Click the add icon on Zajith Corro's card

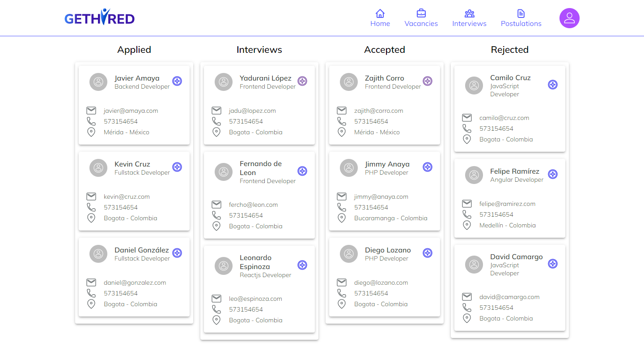[428, 81]
